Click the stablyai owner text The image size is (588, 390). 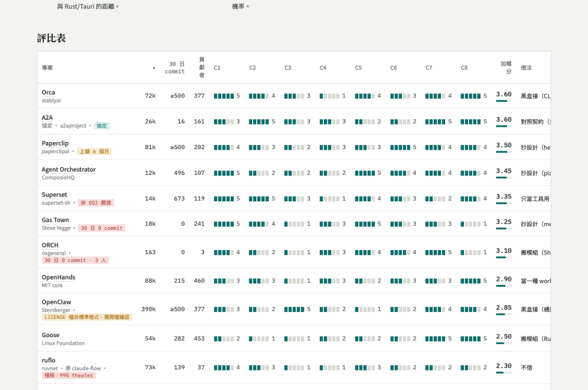51,100
